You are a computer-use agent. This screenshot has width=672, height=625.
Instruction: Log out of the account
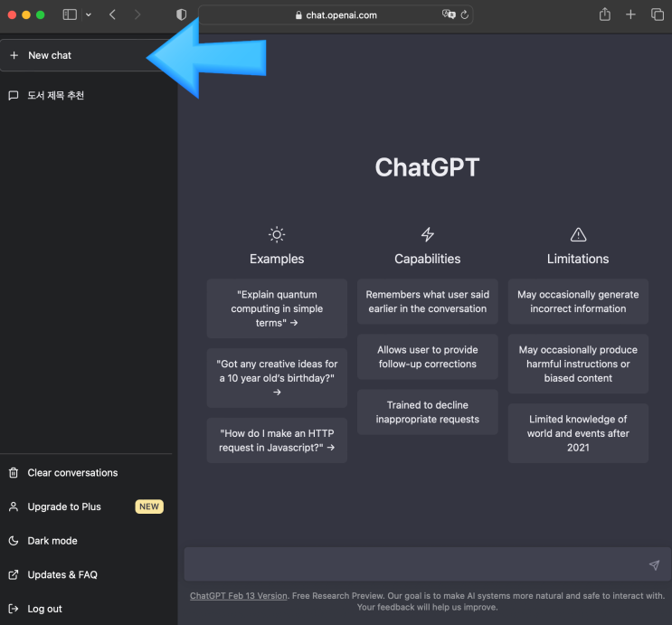click(x=86, y=609)
